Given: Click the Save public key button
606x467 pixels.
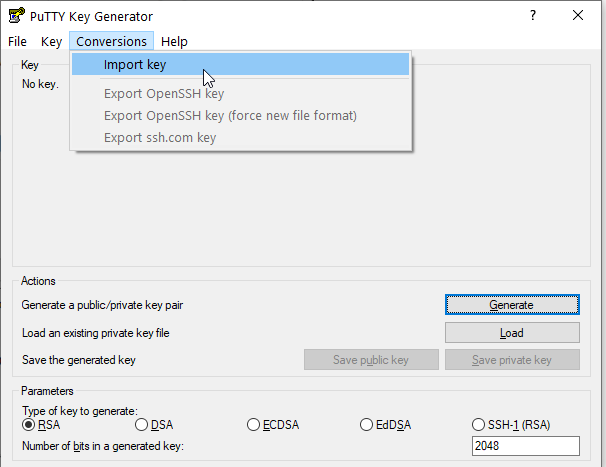Looking at the screenshot, I should (x=371, y=360).
